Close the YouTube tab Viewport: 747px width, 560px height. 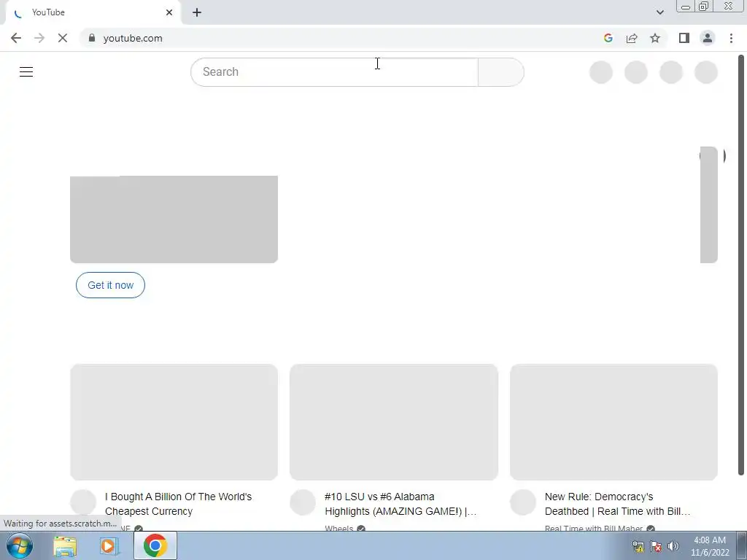pos(169,12)
